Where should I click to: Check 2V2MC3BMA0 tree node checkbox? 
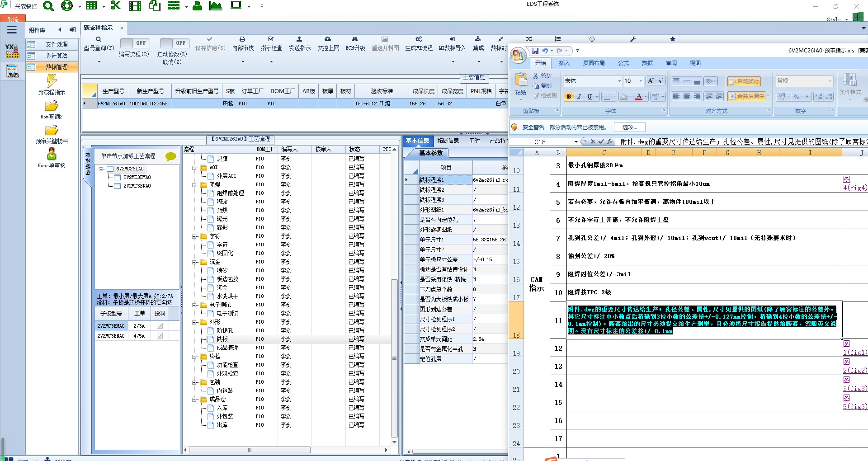pos(117,178)
